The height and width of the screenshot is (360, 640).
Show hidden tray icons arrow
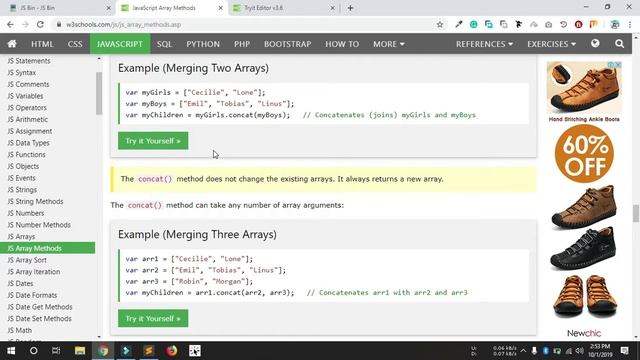click(523, 351)
